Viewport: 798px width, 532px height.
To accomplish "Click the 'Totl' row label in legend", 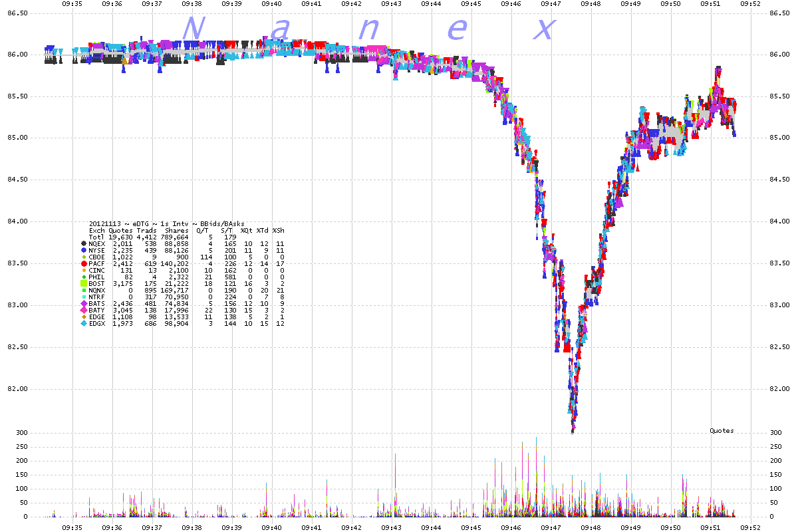I will (97, 237).
